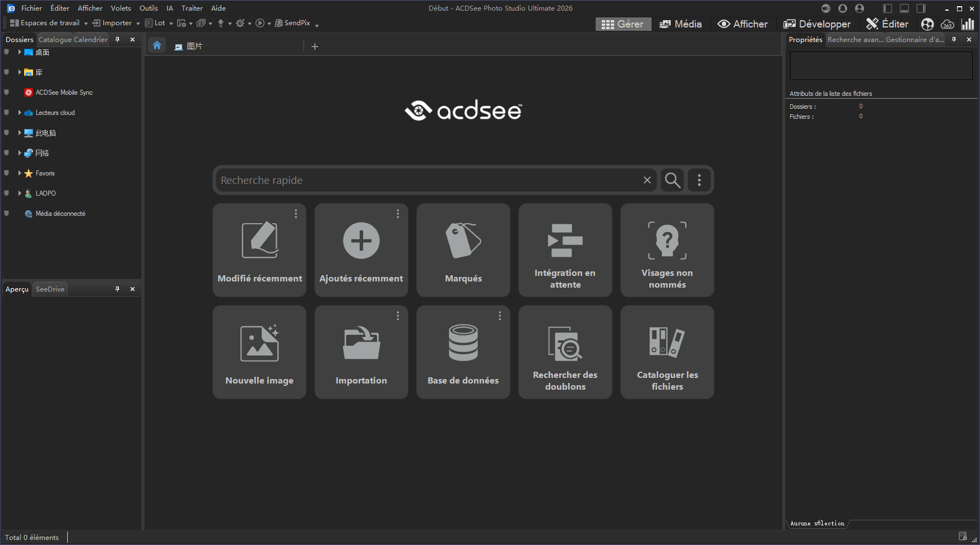
Task: Open the People mode faces icon
Action: (927, 24)
